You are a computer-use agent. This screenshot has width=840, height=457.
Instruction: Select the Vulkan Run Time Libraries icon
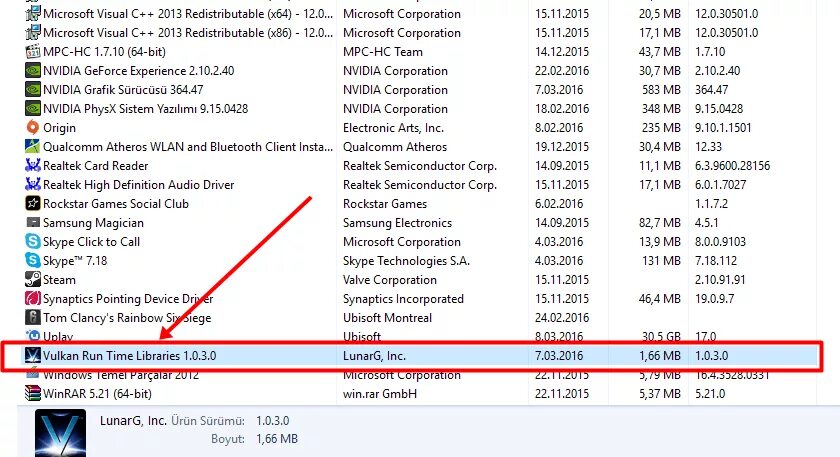[x=33, y=356]
